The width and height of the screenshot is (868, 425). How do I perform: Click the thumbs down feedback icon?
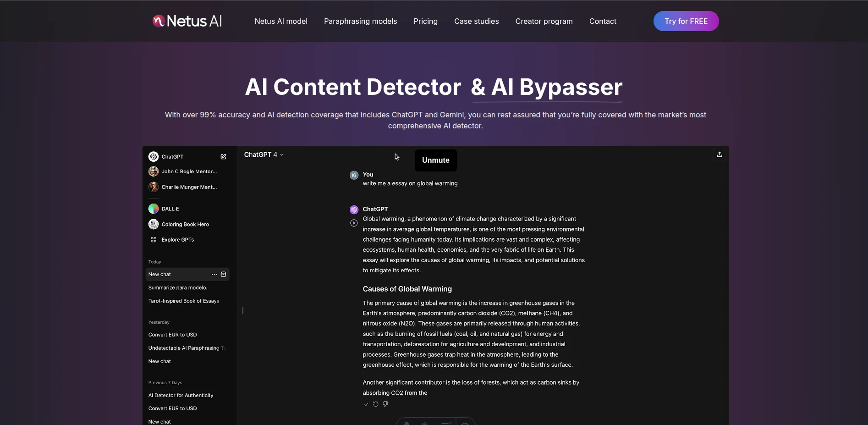tap(385, 404)
